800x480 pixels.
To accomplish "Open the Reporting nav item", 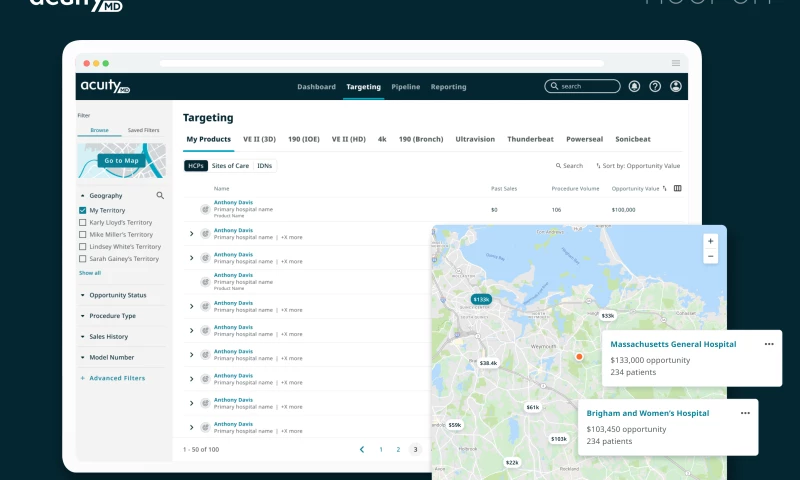I will point(448,87).
